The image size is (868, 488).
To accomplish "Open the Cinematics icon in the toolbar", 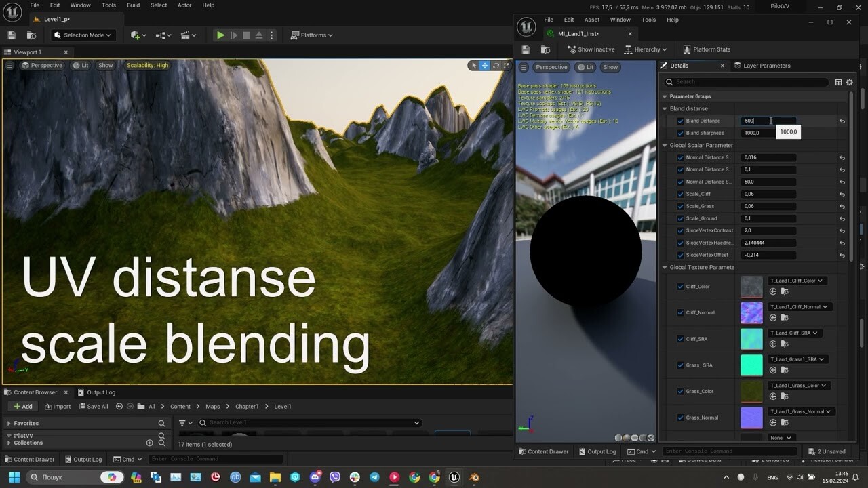I will click(x=186, y=35).
